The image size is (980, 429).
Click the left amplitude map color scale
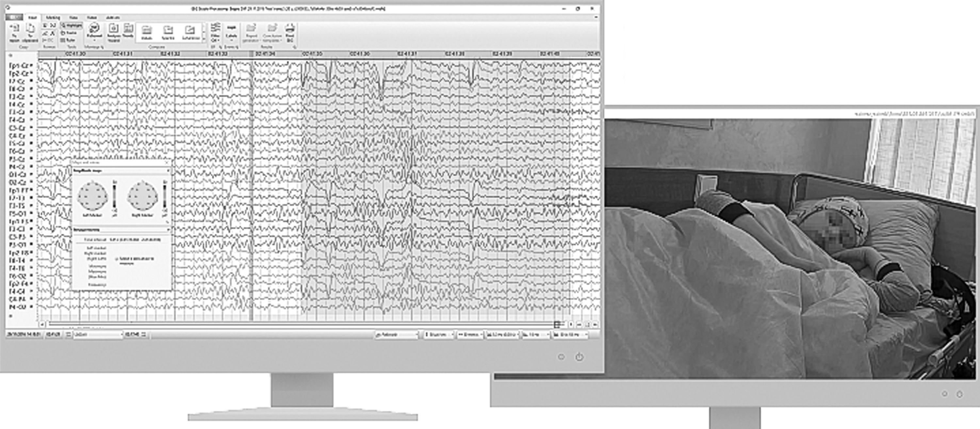[115, 197]
